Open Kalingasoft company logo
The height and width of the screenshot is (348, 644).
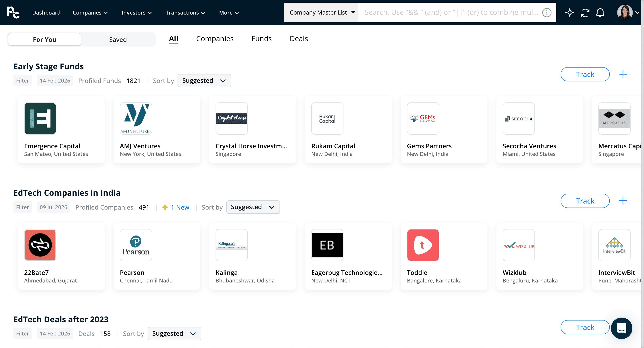click(231, 245)
